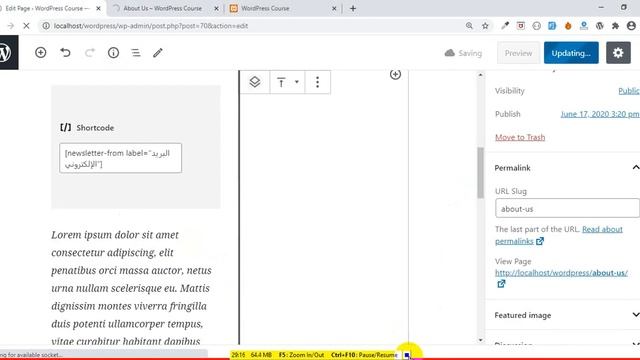This screenshot has width=640, height=360.
Task: Redo the last undone change
Action: tap(90, 53)
